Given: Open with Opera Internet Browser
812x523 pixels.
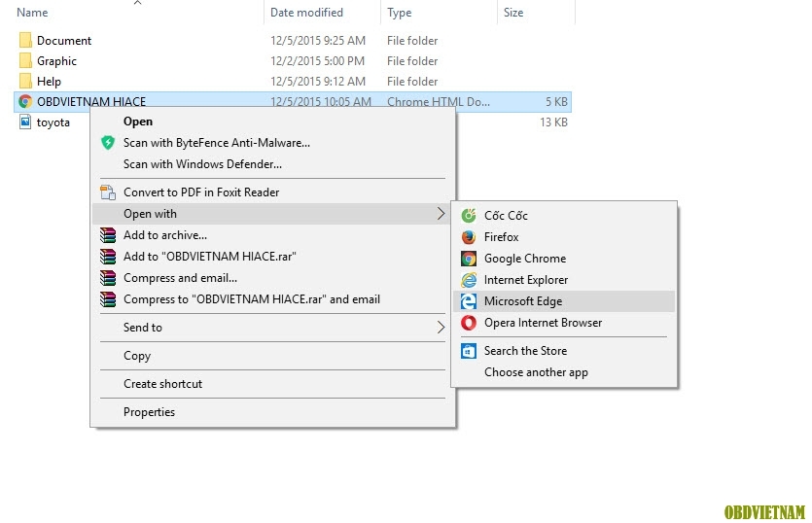Looking at the screenshot, I should point(564,323).
